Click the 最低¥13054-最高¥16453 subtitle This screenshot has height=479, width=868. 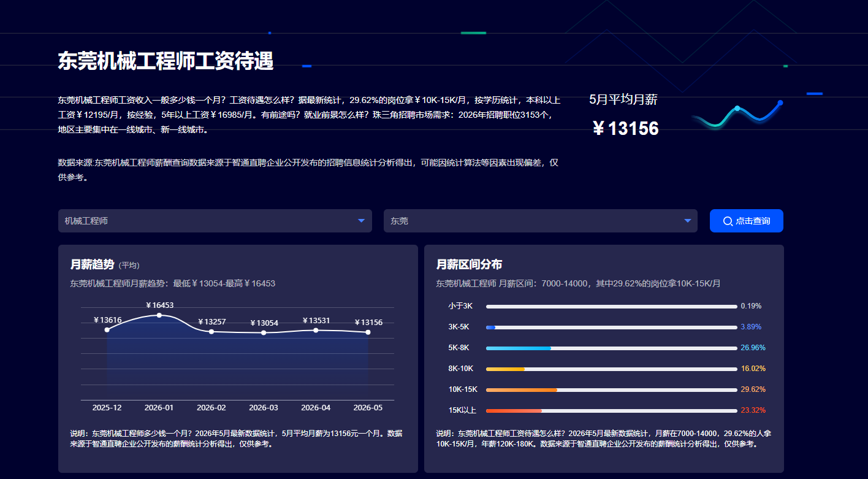[x=224, y=283]
